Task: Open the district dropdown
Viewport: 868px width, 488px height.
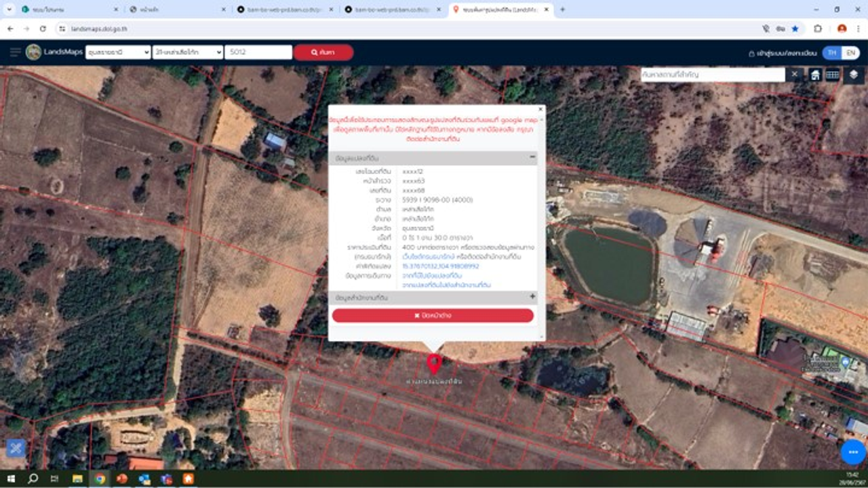Action: point(188,52)
